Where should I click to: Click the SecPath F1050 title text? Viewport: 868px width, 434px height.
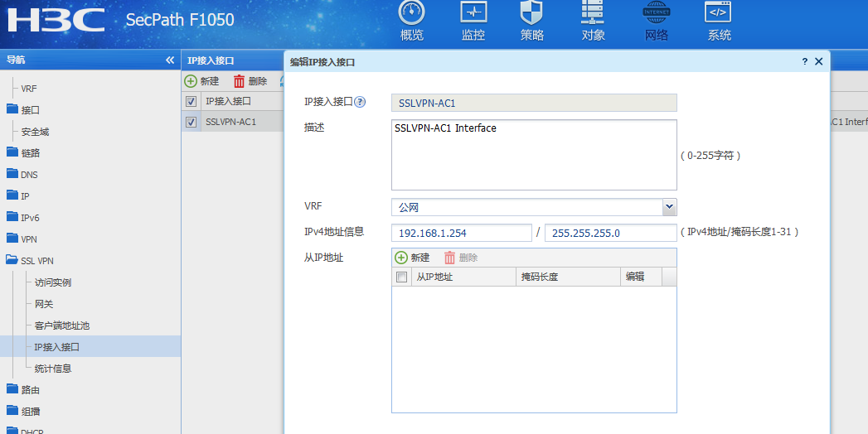[x=180, y=20]
